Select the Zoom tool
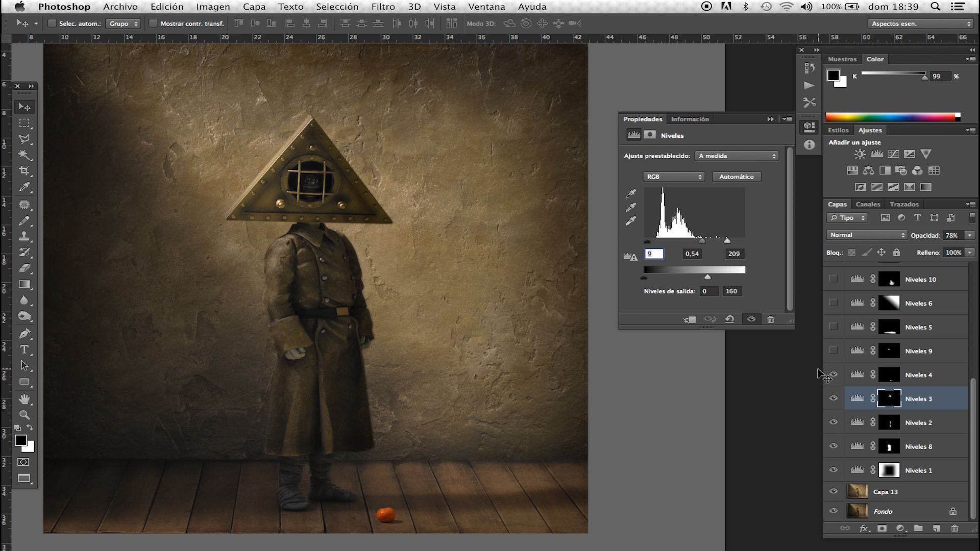 [24, 415]
